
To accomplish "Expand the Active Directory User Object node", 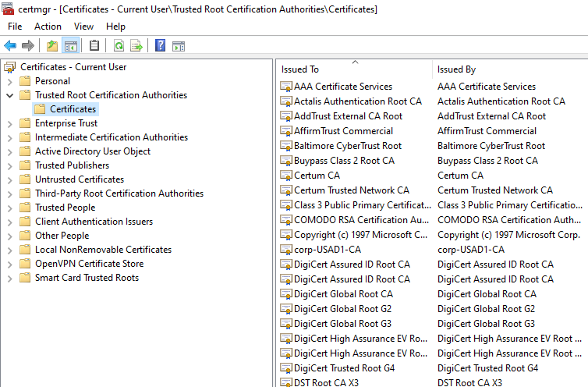I will pyautogui.click(x=10, y=151).
